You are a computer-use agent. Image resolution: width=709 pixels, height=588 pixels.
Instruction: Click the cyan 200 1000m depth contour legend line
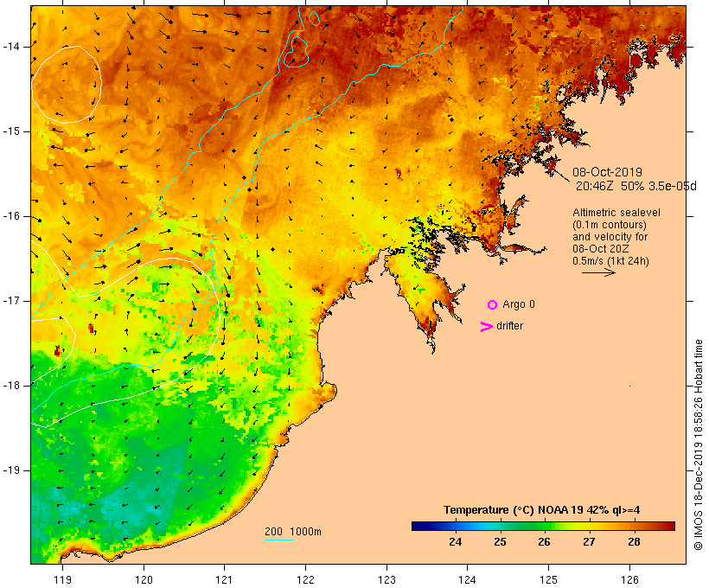(279, 540)
